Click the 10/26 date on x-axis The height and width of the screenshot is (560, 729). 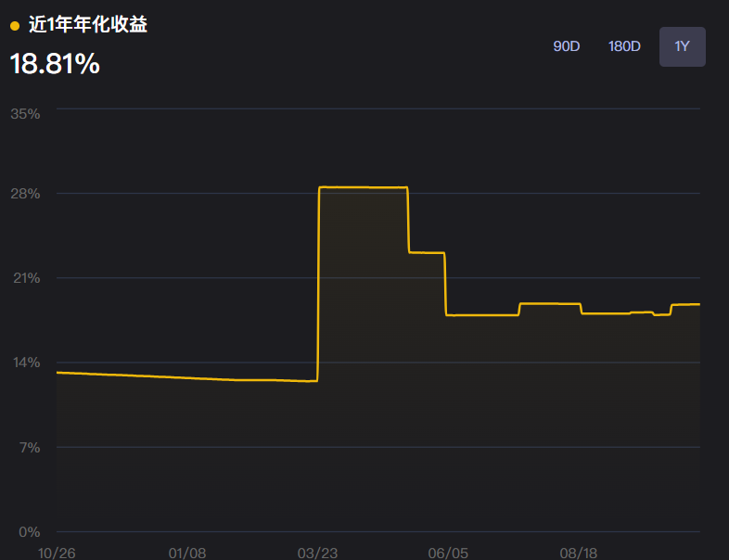(56, 553)
